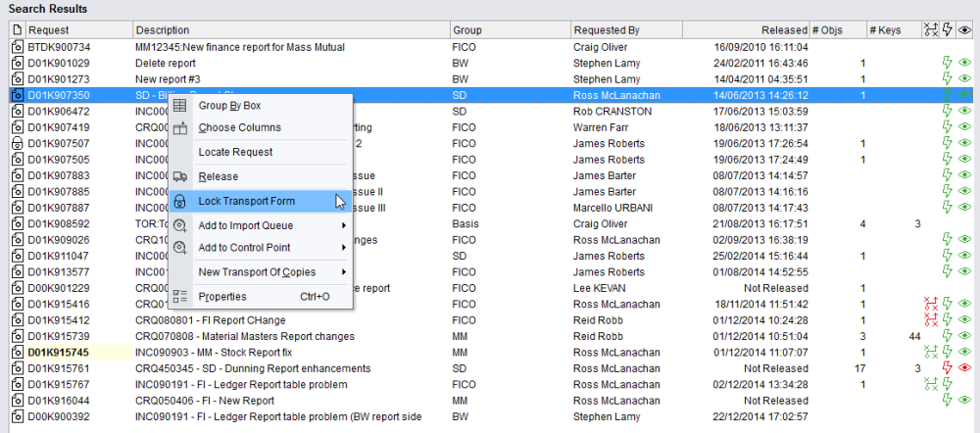Viewport: 980px width, 433px height.
Task: Click the red conflict icon on row D01K915416
Action: 931,305
